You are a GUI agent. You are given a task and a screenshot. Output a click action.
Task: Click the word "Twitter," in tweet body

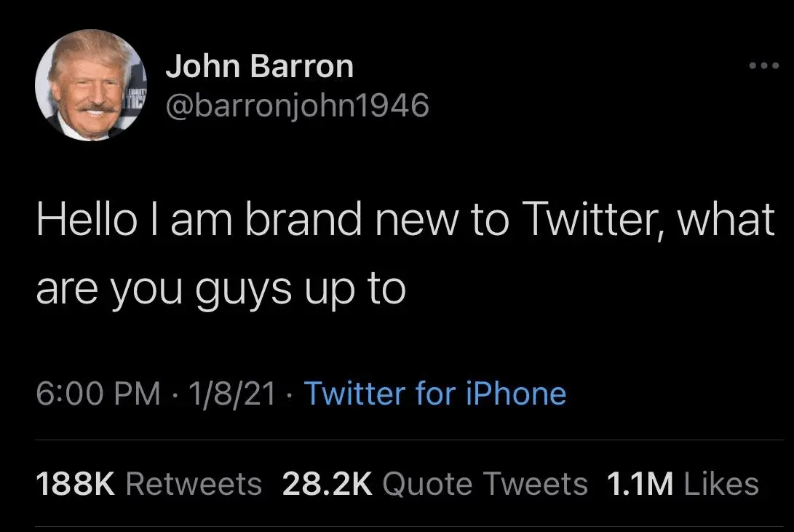[x=593, y=220]
